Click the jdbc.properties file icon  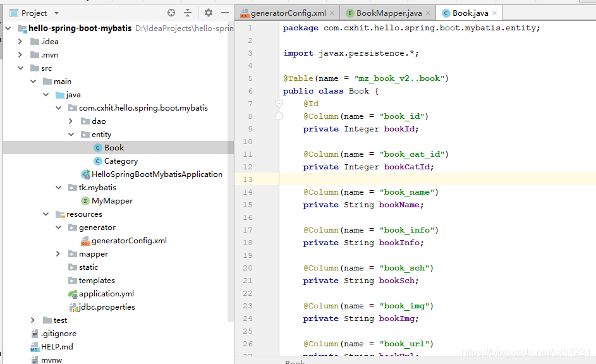[73, 307]
